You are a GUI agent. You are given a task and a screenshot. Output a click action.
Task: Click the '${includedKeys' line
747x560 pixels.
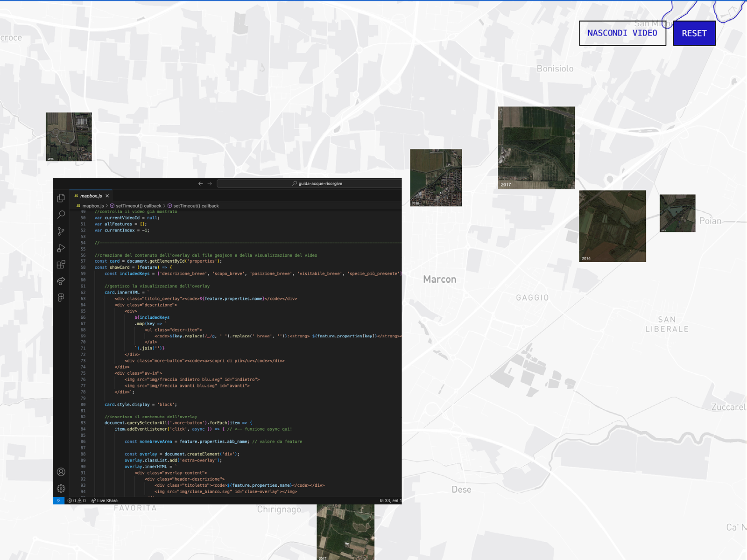[152, 317]
